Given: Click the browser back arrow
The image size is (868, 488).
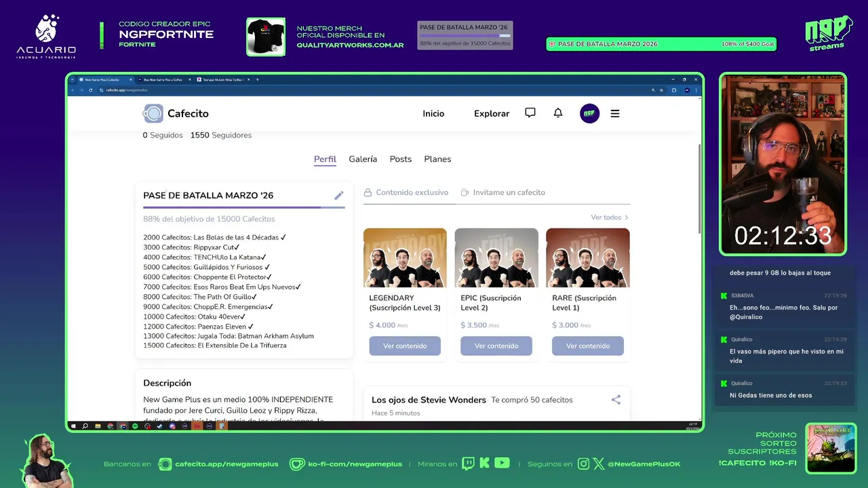Looking at the screenshot, I should (73, 90).
